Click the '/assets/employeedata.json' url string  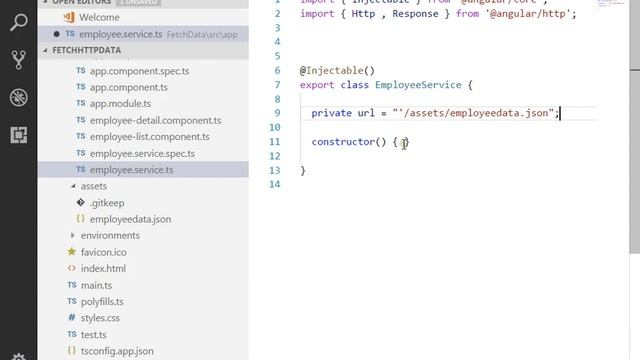[473, 113]
